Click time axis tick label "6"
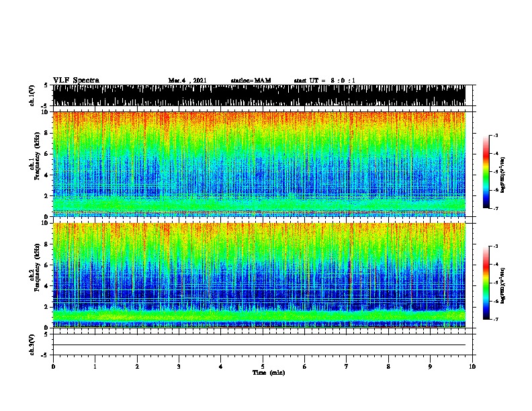Screen dimensions: 532x411 pos(305,367)
